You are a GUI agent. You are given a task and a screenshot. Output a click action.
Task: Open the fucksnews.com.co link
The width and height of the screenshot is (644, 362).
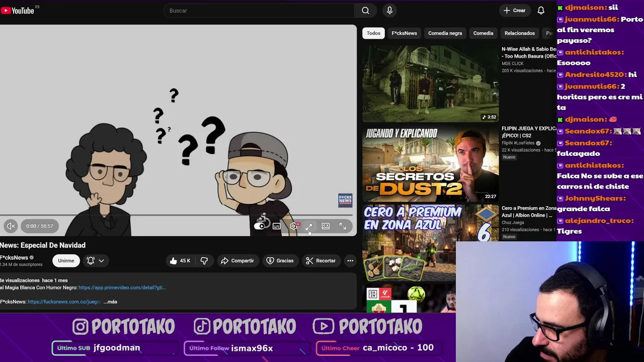[x=64, y=302]
